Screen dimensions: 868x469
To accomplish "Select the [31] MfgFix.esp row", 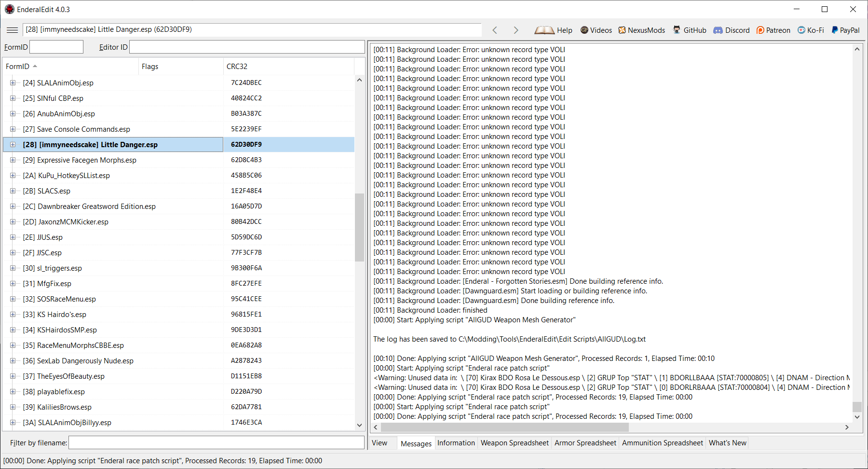I will point(179,283).
